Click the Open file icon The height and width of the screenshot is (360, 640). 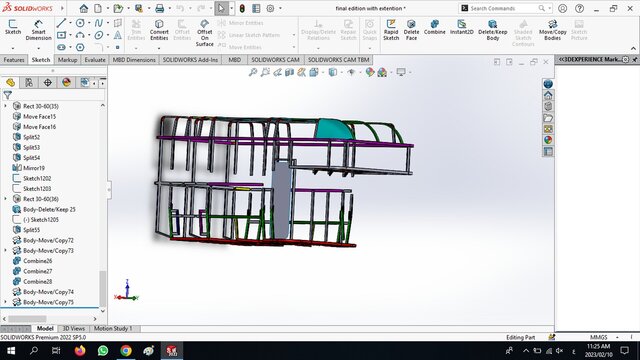118,8
